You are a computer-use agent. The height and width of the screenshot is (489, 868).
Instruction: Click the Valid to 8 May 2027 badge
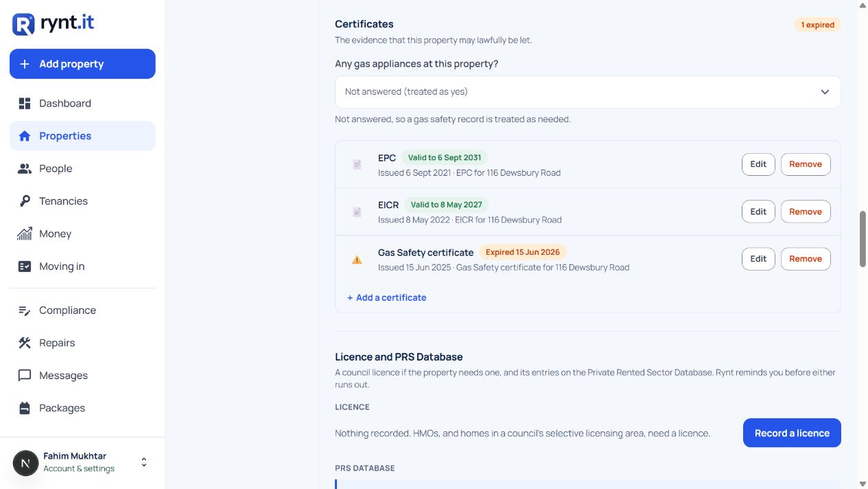tap(445, 205)
